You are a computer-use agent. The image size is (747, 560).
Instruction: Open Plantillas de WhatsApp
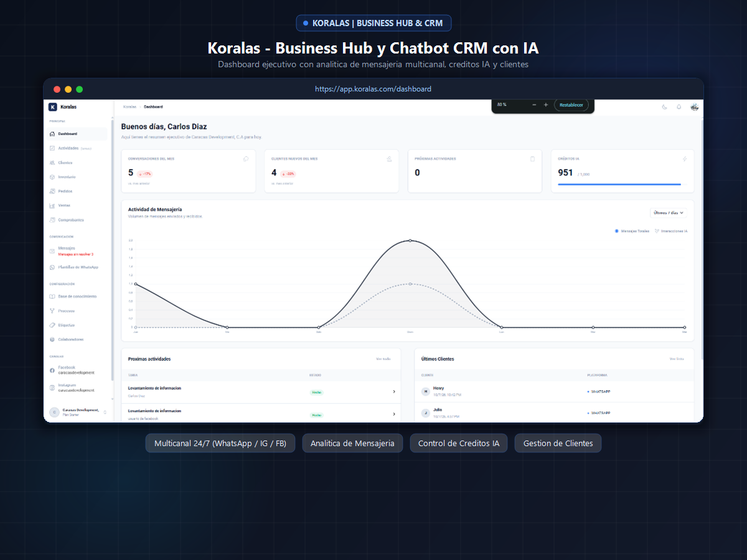coord(77,267)
